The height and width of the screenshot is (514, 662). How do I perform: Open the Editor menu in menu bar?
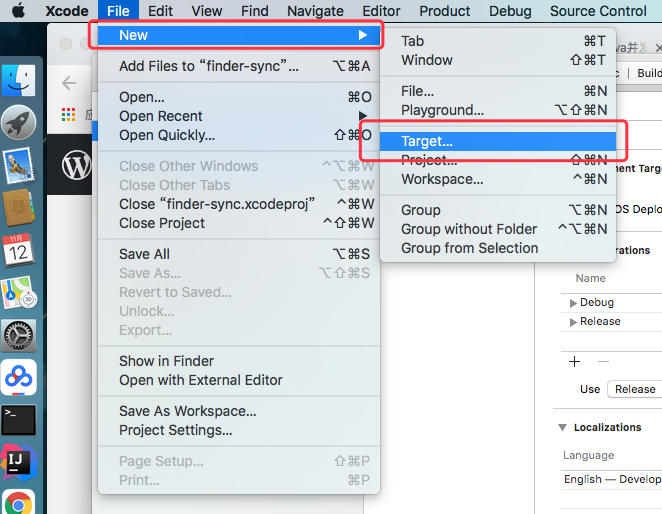coord(381,11)
